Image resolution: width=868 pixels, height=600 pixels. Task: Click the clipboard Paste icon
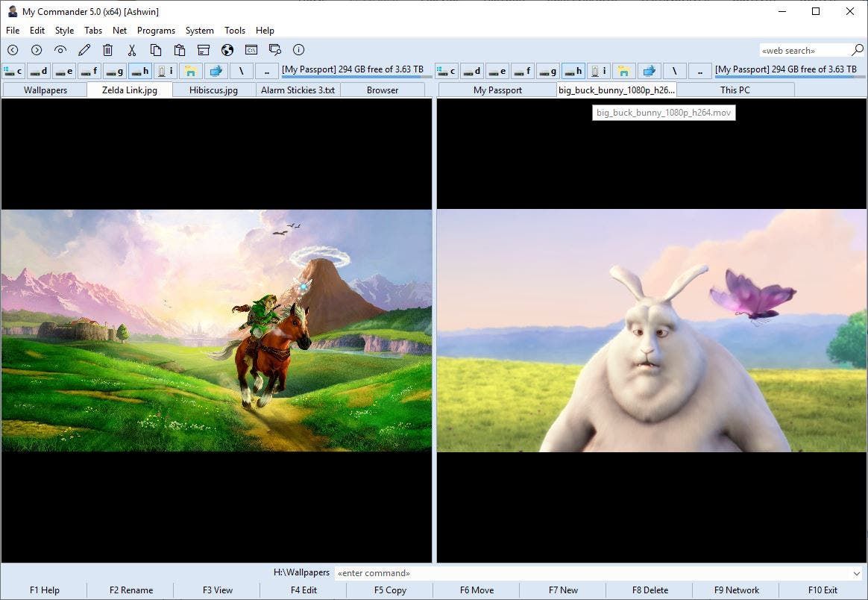click(180, 50)
